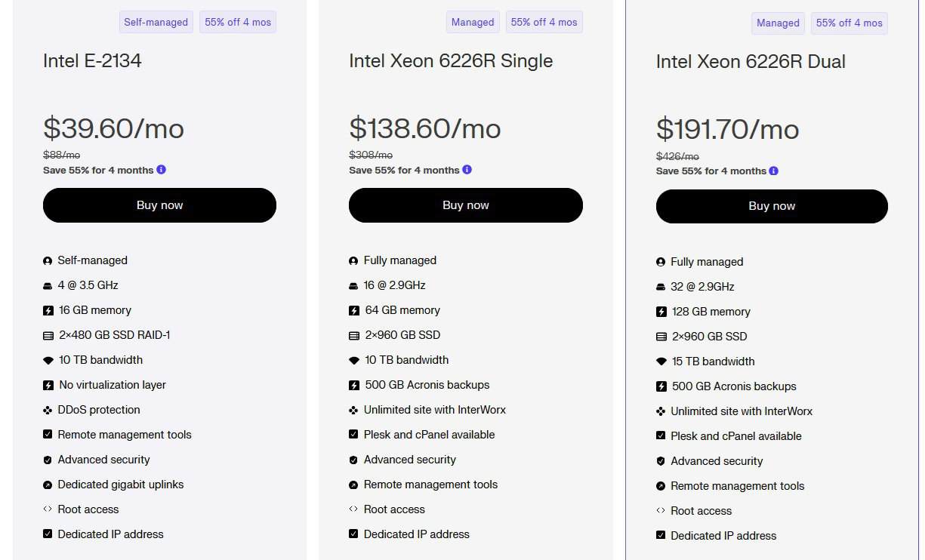Click bandwidth icon next to 15 TB bandwidth

coord(661,362)
